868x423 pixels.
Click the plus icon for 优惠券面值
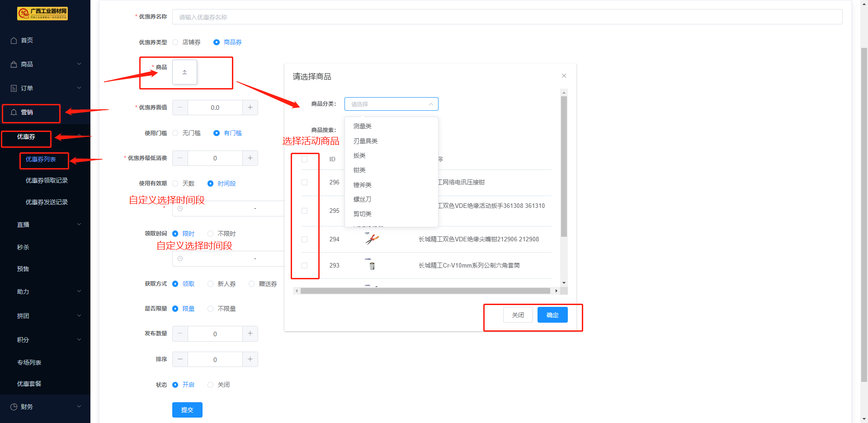click(x=250, y=108)
